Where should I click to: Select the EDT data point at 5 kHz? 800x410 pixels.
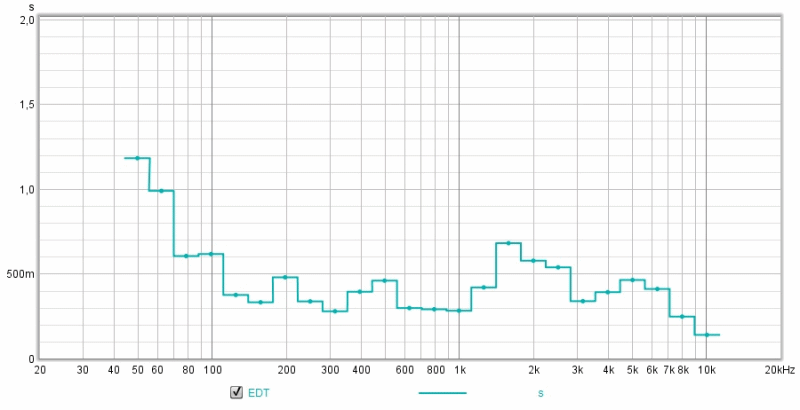[x=632, y=280]
